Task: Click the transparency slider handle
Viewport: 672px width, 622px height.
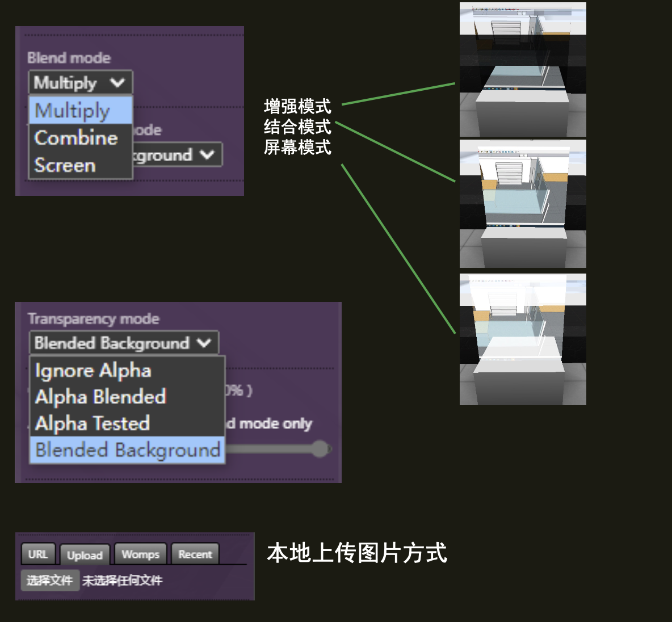Action: tap(320, 449)
